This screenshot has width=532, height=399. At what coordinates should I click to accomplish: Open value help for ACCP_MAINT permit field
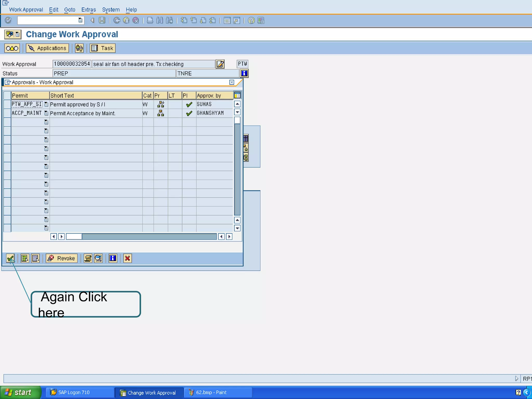point(46,113)
